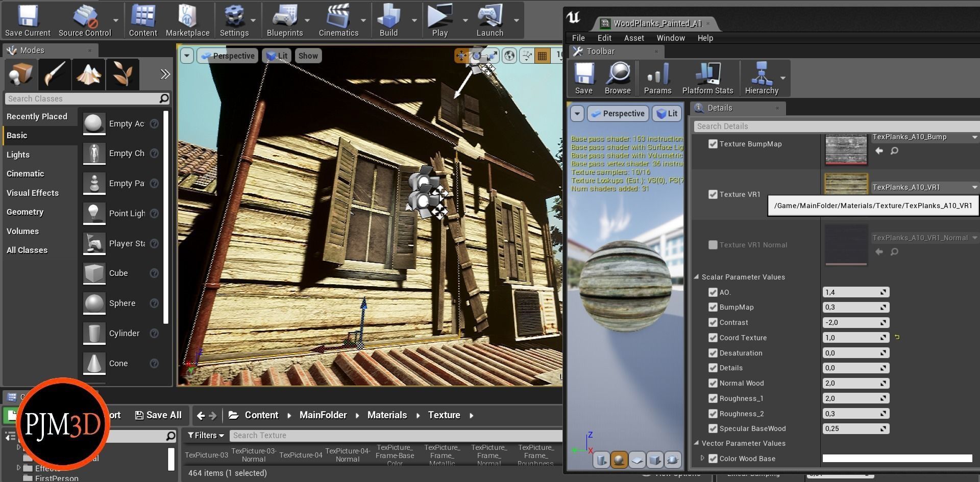Toggle grid snapping icon in level viewport
980x482 pixels.
542,56
